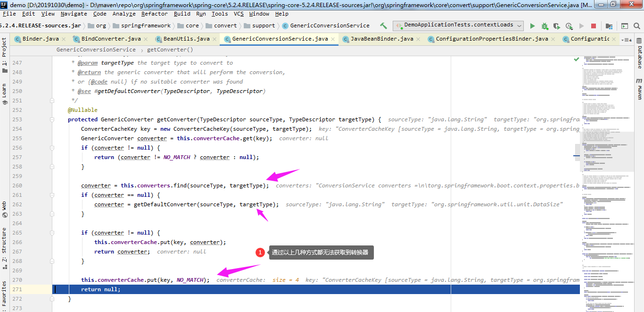Stop the running process red square
Viewport: 644px width, 312px height.
tap(594, 26)
